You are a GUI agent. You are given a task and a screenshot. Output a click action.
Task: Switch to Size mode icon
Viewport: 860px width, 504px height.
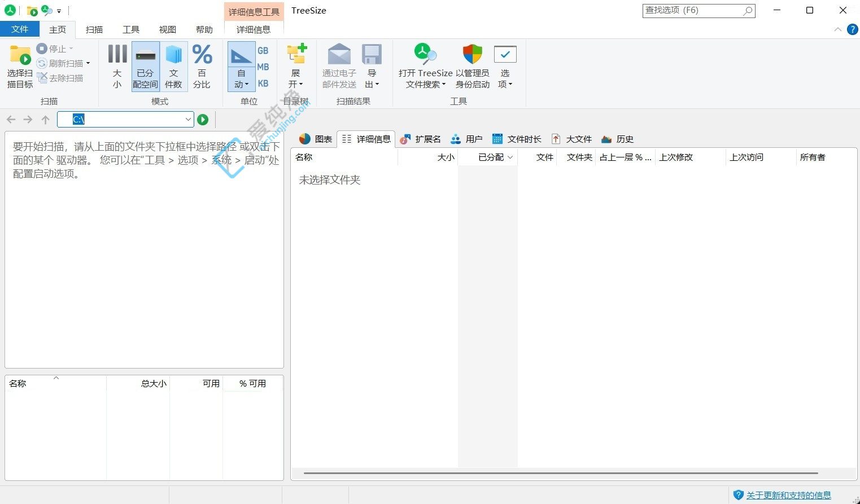pos(117,54)
